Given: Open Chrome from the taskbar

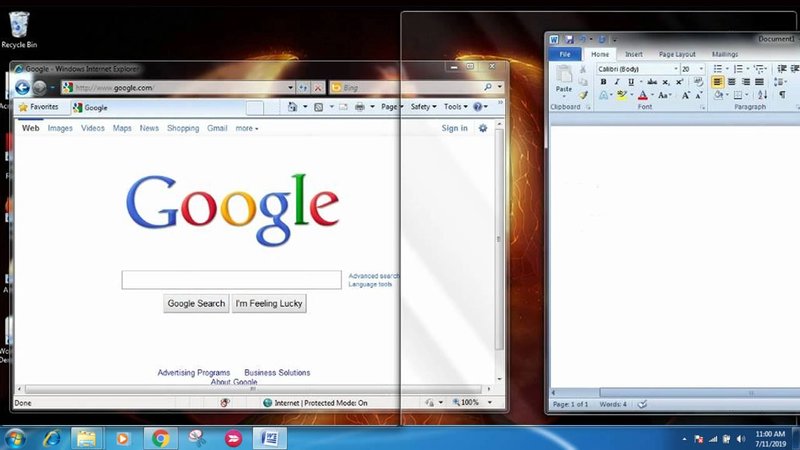Looking at the screenshot, I should (x=160, y=438).
